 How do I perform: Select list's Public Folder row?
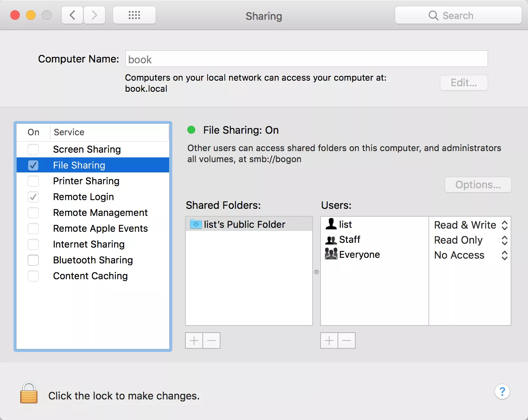tap(249, 224)
